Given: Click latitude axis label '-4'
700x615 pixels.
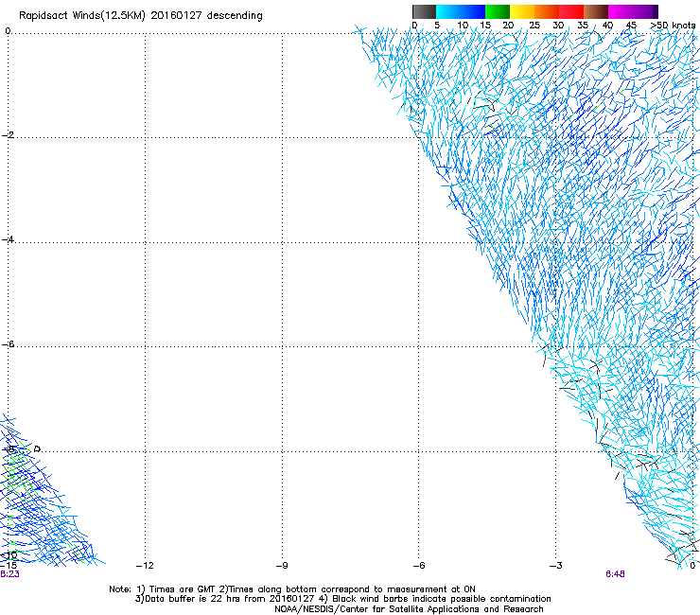Looking at the screenshot, I should [x=8, y=239].
